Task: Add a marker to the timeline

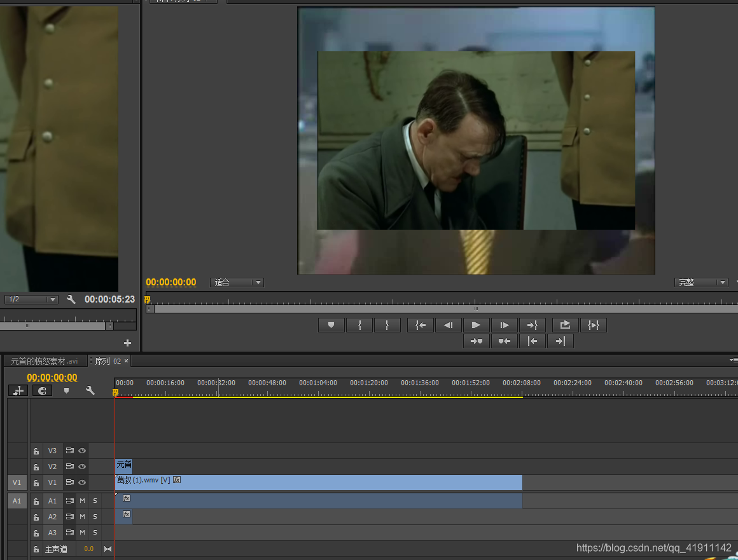Action: pyautogui.click(x=66, y=391)
